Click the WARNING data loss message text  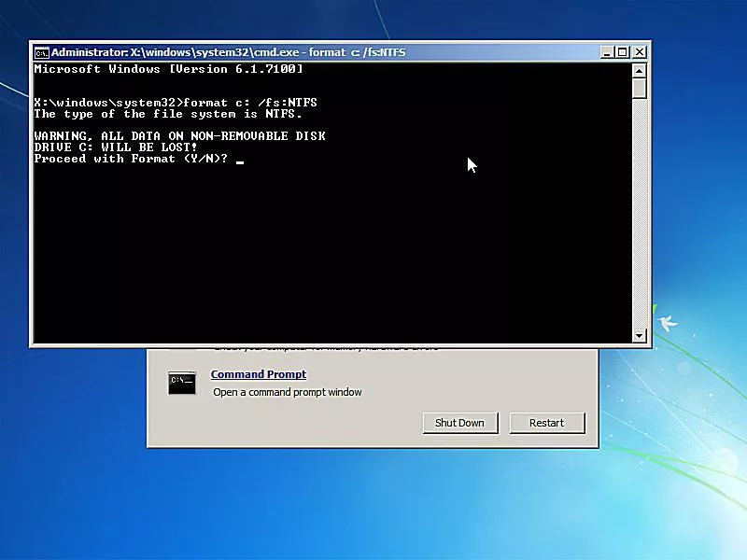point(180,135)
